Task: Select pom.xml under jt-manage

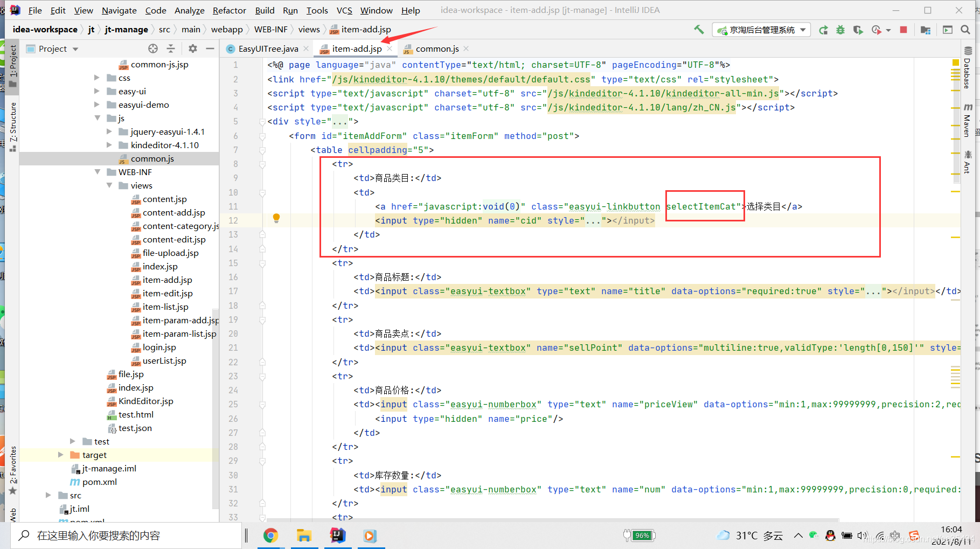Action: tap(99, 482)
